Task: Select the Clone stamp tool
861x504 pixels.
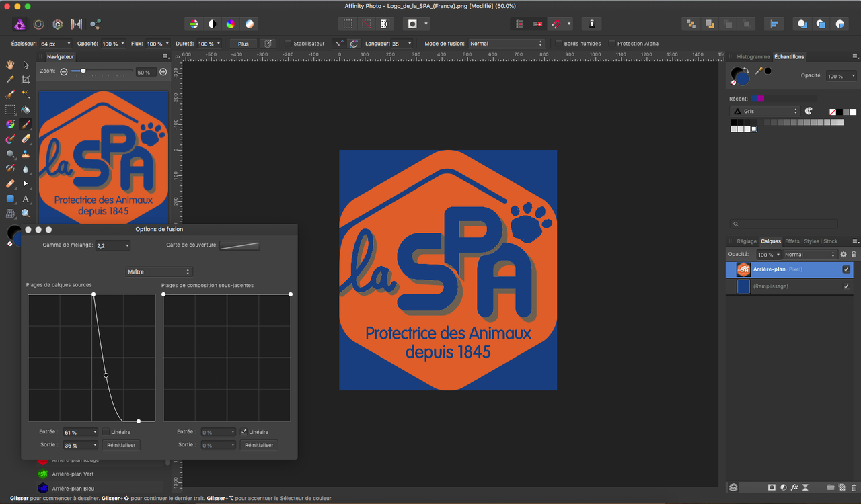Action: click(x=26, y=154)
